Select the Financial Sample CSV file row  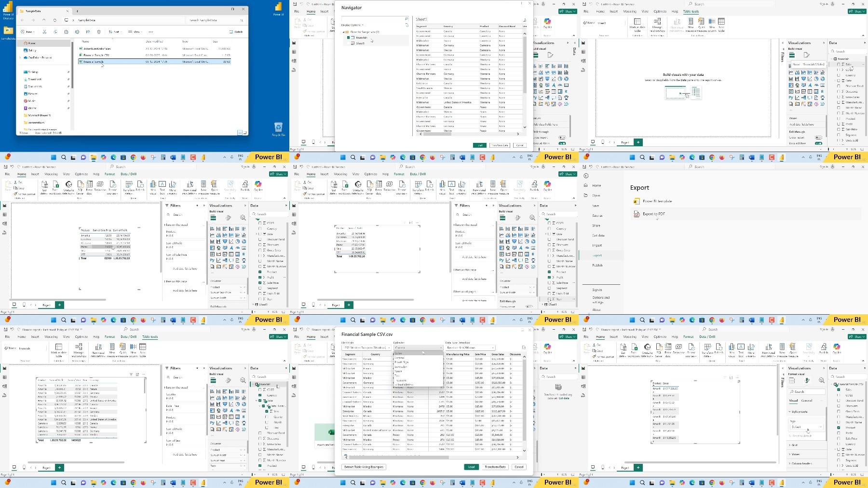tap(154, 55)
